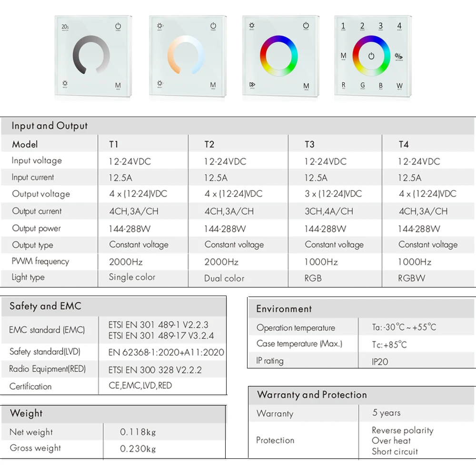
Task: Click the T1 model column header
Action: [x=114, y=144]
